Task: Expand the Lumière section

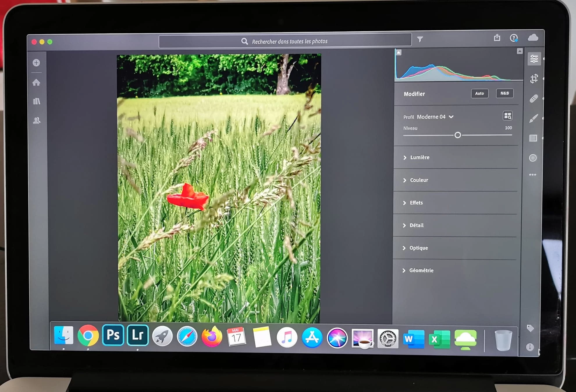Action: coord(419,157)
